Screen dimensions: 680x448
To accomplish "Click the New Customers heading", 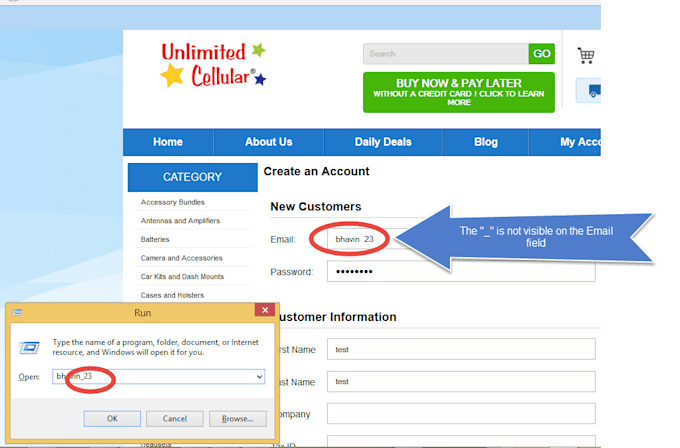I will (316, 206).
